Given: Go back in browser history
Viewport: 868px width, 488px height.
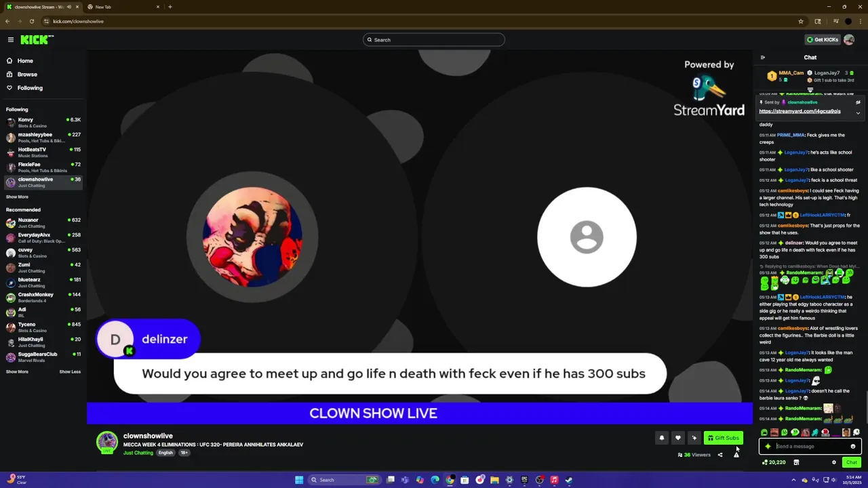Looking at the screenshot, I should pos(7,21).
